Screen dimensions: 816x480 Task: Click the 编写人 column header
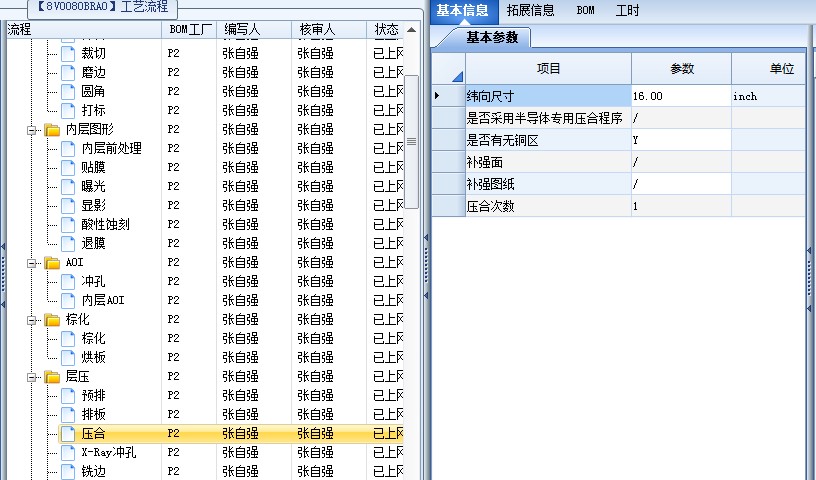254,30
